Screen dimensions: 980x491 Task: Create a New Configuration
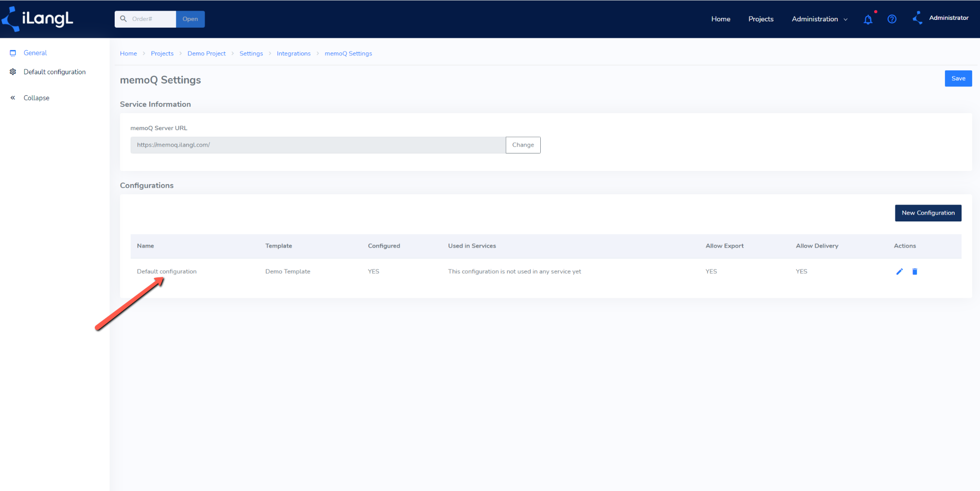point(928,213)
